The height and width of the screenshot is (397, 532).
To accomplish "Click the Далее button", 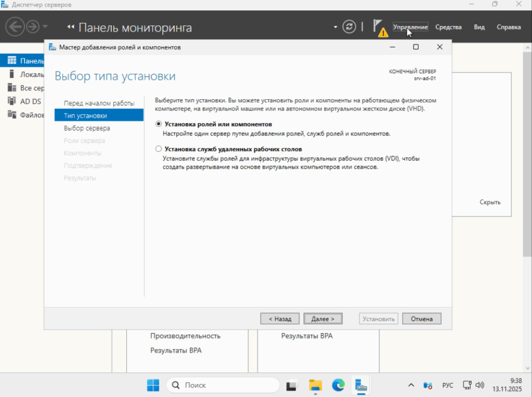I will 323,319.
